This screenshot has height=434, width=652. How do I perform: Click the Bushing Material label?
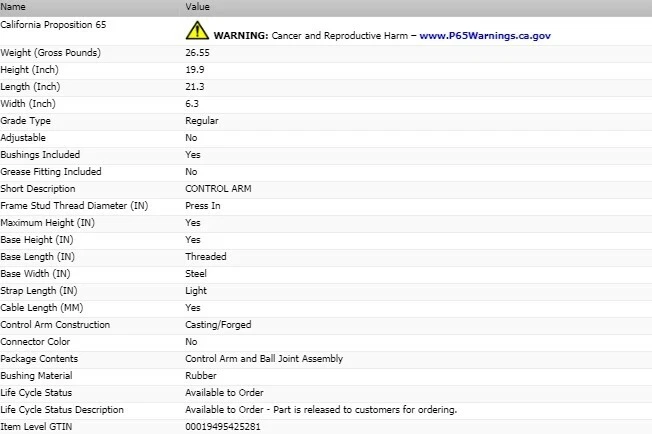click(x=36, y=376)
